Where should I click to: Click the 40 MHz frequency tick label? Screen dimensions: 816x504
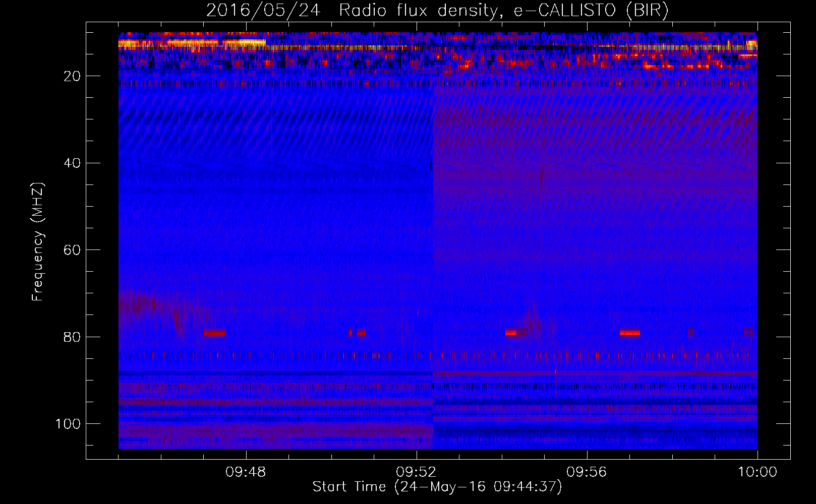pyautogui.click(x=73, y=163)
